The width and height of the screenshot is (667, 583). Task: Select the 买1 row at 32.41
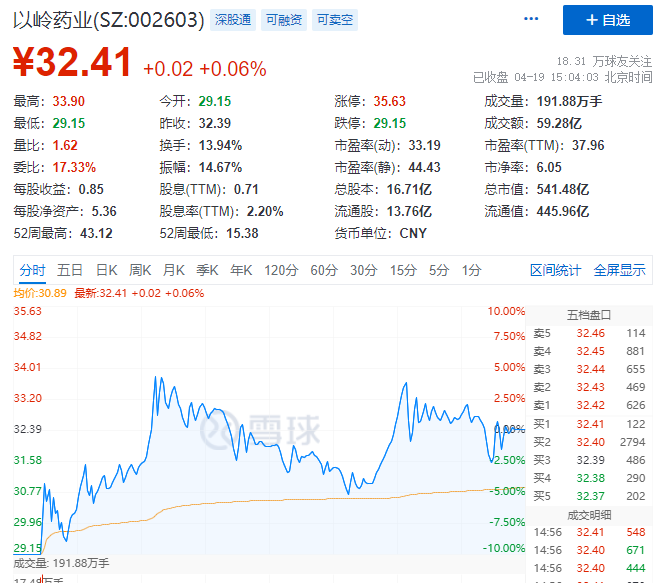pos(589,424)
